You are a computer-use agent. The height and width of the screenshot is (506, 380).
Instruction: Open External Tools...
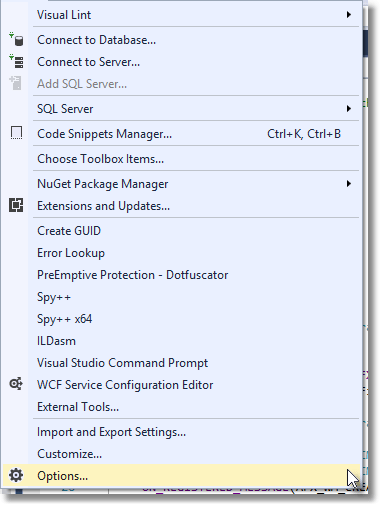tap(181, 407)
